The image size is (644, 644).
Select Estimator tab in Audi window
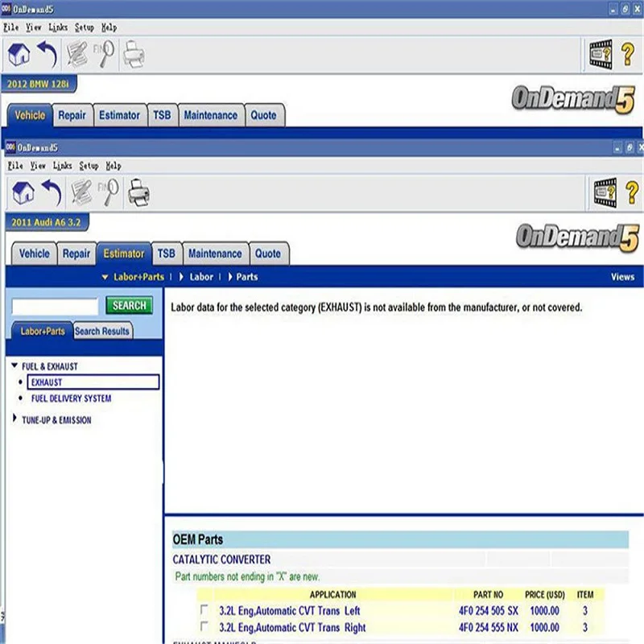124,254
